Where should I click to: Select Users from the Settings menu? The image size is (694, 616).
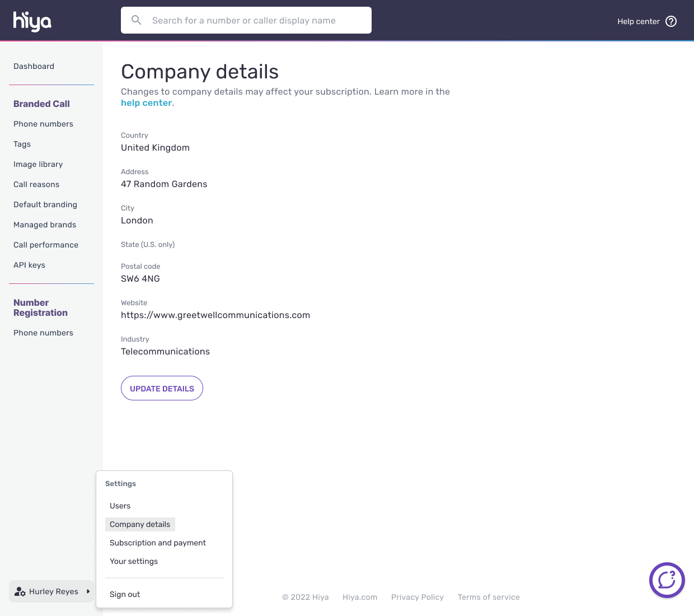pyautogui.click(x=120, y=506)
